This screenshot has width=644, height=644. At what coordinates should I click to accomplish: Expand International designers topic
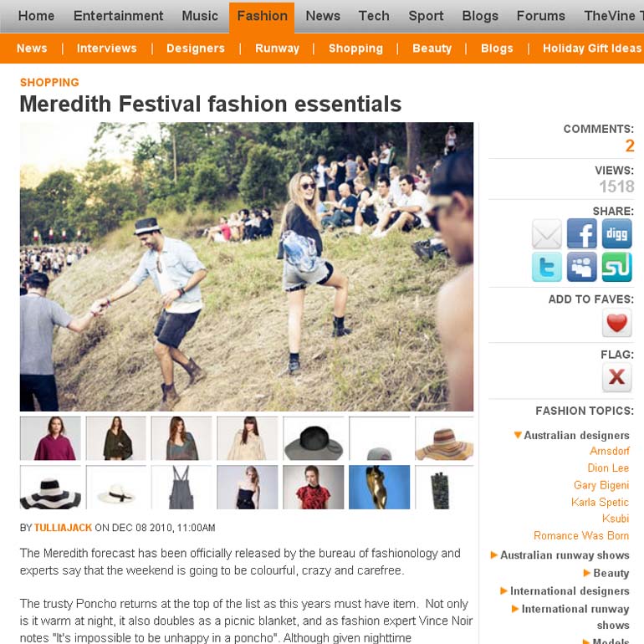click(565, 590)
